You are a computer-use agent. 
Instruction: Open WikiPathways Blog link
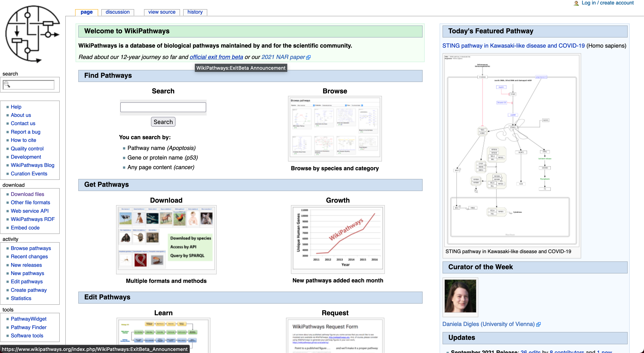tap(32, 165)
